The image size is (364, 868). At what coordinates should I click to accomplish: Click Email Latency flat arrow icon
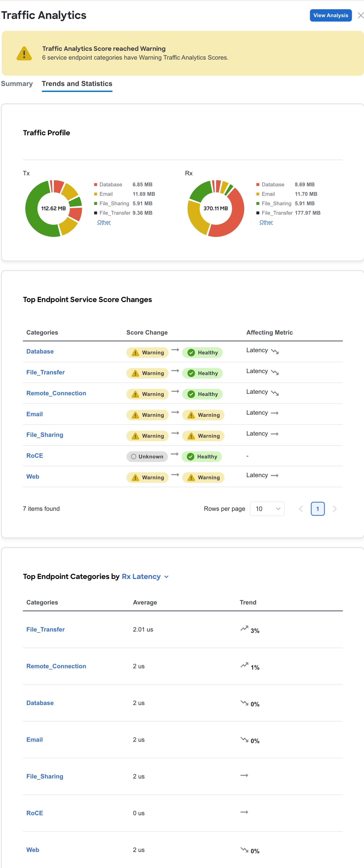[x=275, y=413]
